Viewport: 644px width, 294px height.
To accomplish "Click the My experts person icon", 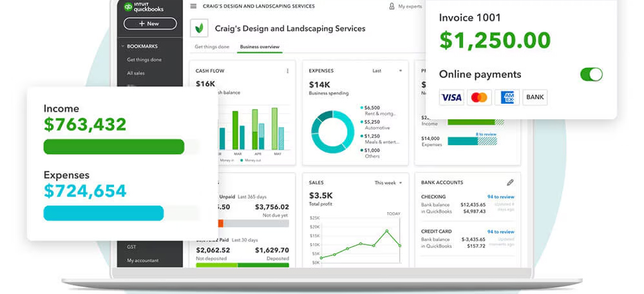I will click(x=392, y=6).
